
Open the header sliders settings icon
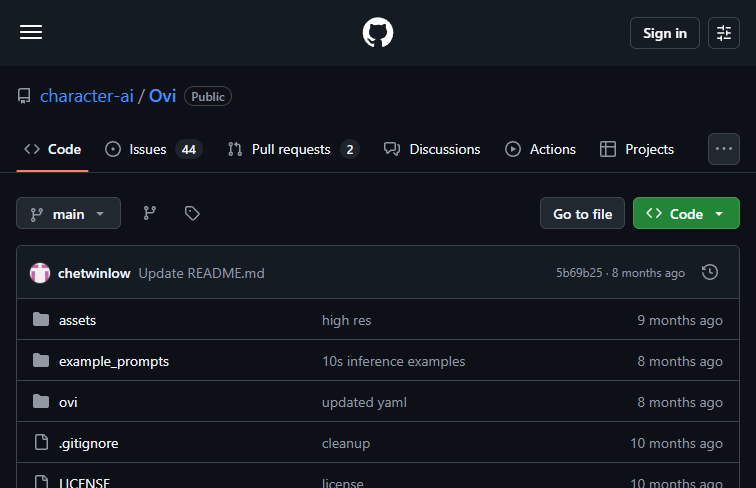pyautogui.click(x=723, y=33)
